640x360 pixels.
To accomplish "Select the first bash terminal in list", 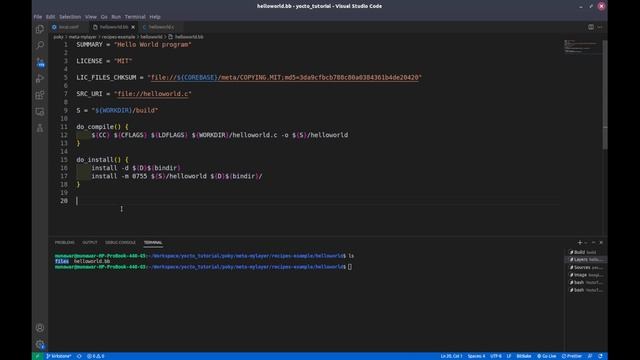I will (x=585, y=282).
